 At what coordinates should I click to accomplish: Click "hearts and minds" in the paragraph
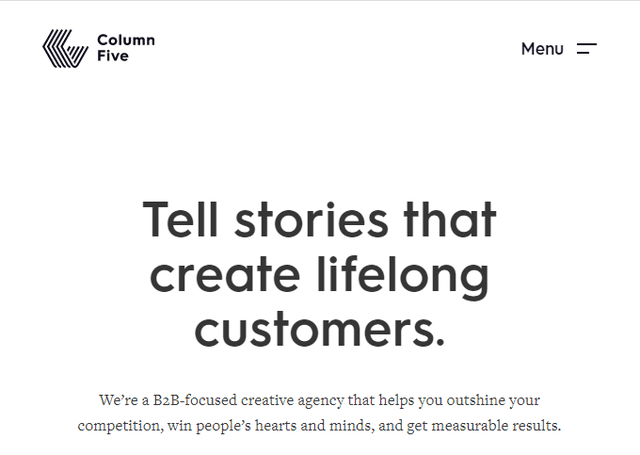tap(314, 426)
